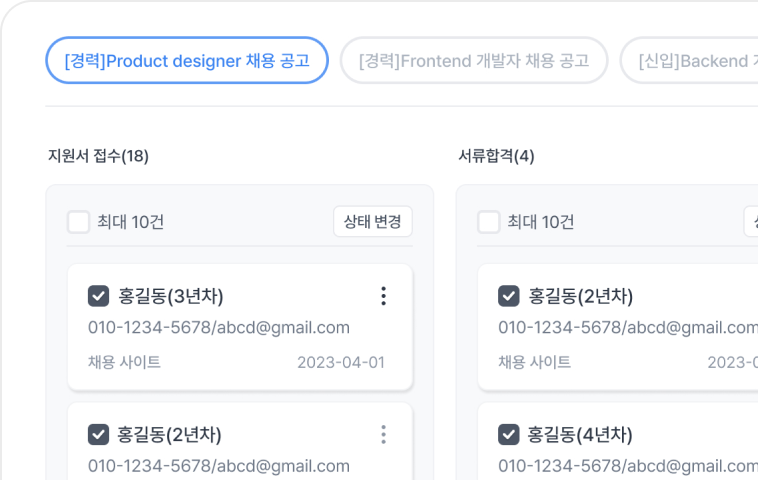Click 홍길동(2년차) name in 서류합격 column

pyautogui.click(x=581, y=296)
